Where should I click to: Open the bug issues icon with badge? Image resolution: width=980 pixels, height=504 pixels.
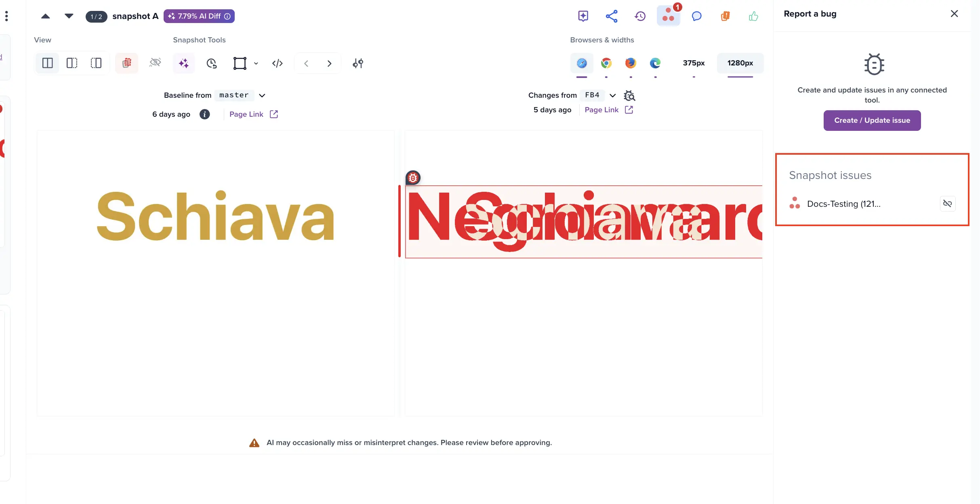click(669, 16)
